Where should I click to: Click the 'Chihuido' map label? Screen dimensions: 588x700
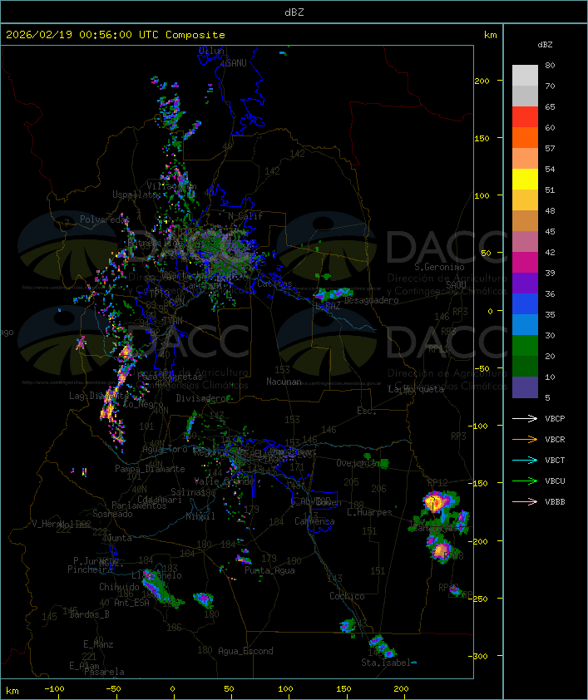click(119, 587)
